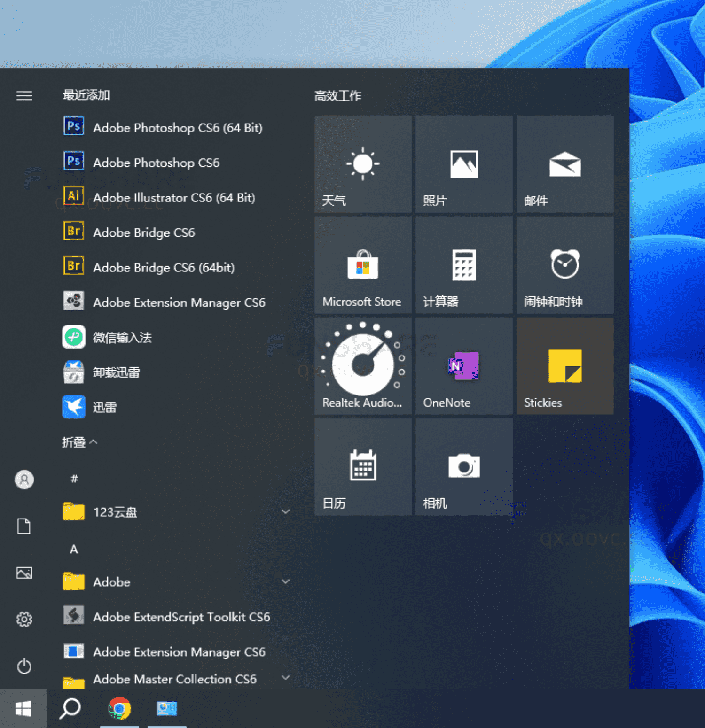Open the Microsoft Store tile

(x=363, y=265)
